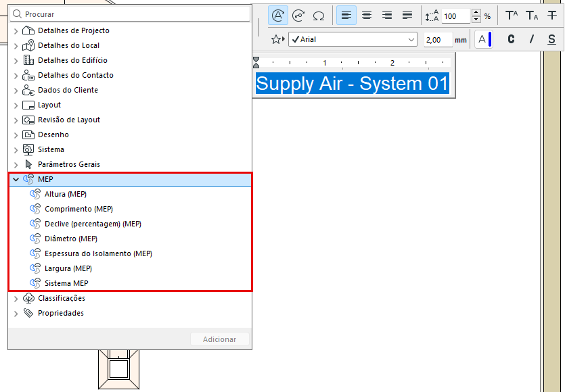The image size is (565, 392).
Task: Click the Procurar search field
Action: pyautogui.click(x=130, y=14)
